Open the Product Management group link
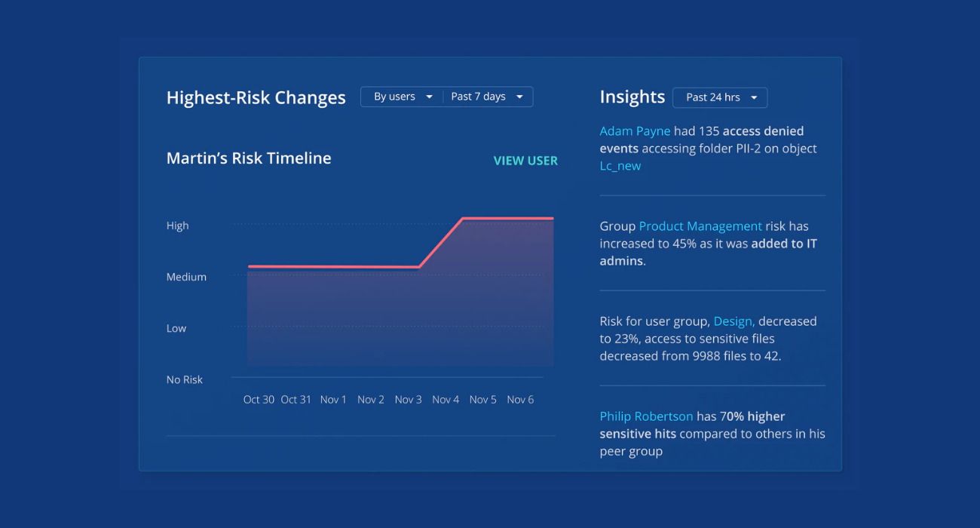This screenshot has height=528, width=980. click(x=700, y=226)
